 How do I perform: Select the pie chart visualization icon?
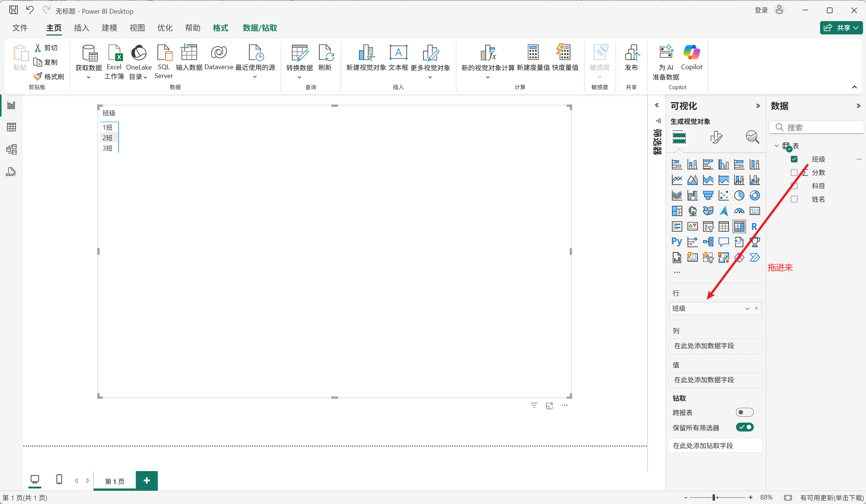click(x=739, y=195)
